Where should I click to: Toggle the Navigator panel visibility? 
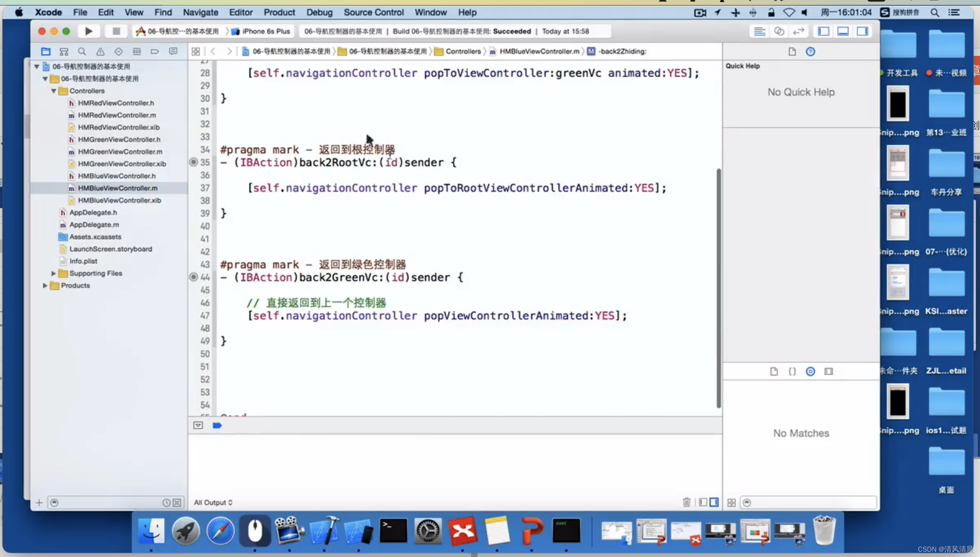click(824, 31)
